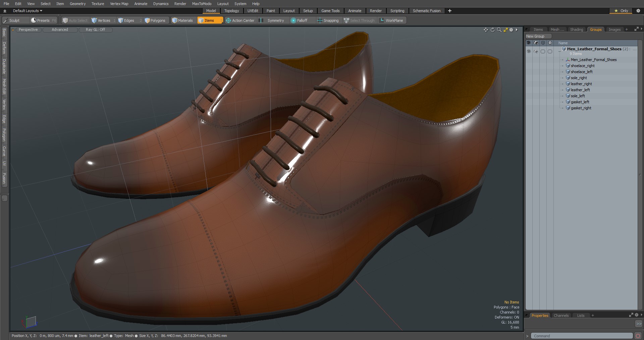Open the Texture menu

(98, 4)
